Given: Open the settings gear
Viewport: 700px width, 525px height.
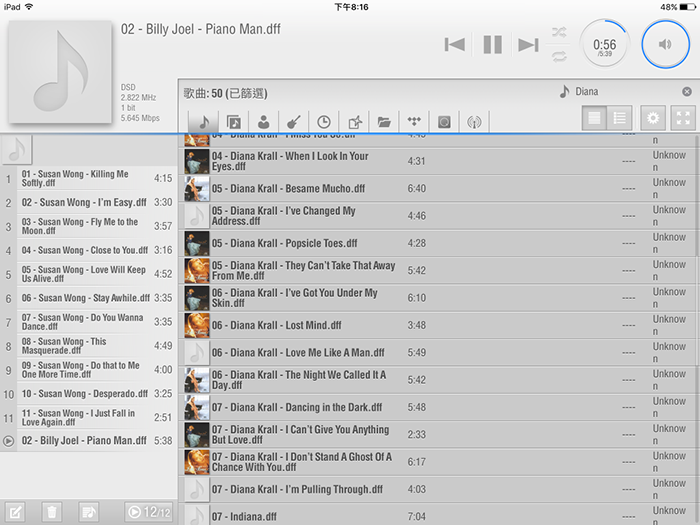Looking at the screenshot, I should [x=653, y=118].
